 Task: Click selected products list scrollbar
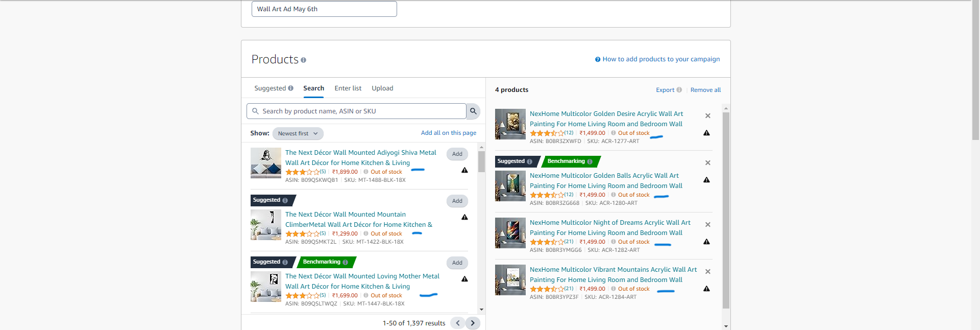pos(726,210)
